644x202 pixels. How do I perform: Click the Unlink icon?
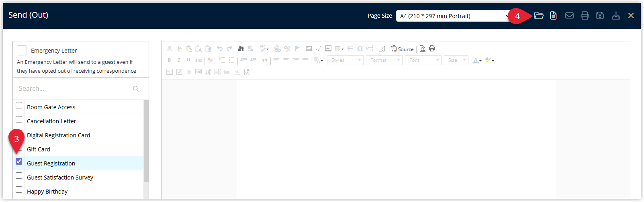[287, 49]
